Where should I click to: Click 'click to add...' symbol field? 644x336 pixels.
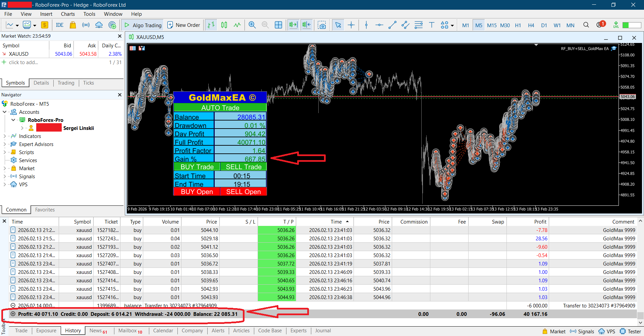point(23,62)
